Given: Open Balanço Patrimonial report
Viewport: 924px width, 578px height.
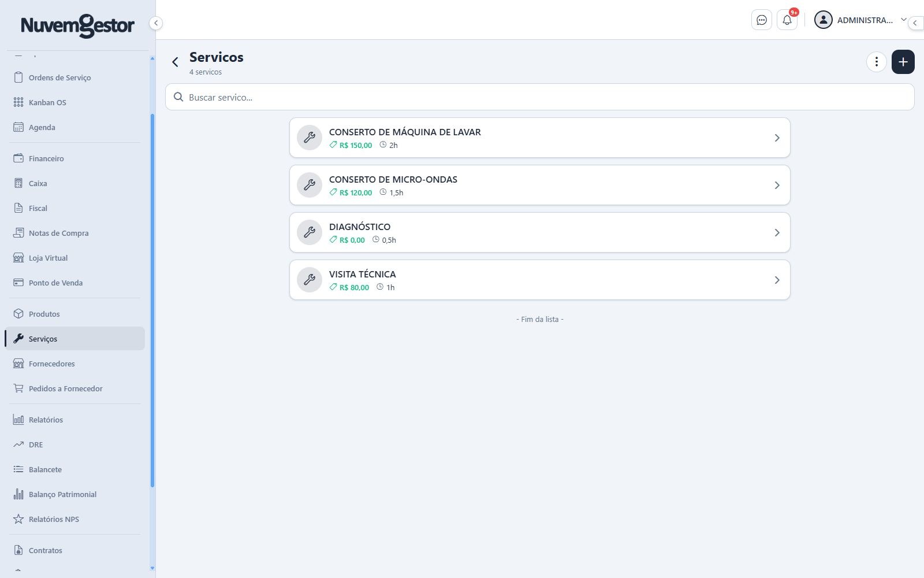Looking at the screenshot, I should [75, 494].
